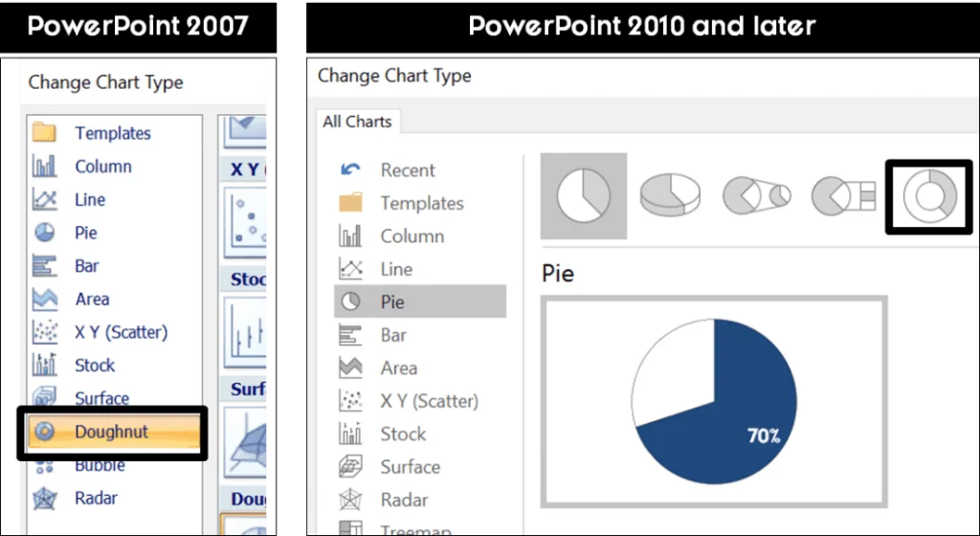Switch to the All Charts tab
This screenshot has width=980, height=536.
pyautogui.click(x=357, y=122)
